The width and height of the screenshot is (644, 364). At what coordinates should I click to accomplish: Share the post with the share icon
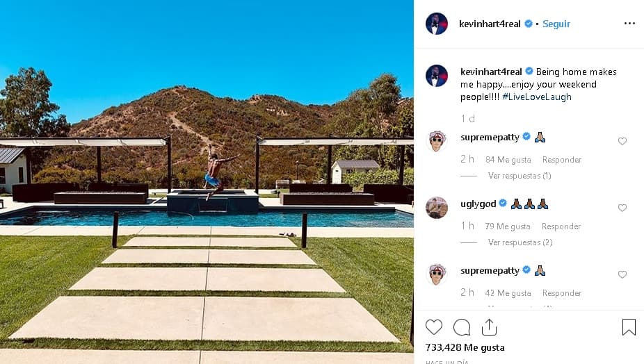click(x=489, y=327)
